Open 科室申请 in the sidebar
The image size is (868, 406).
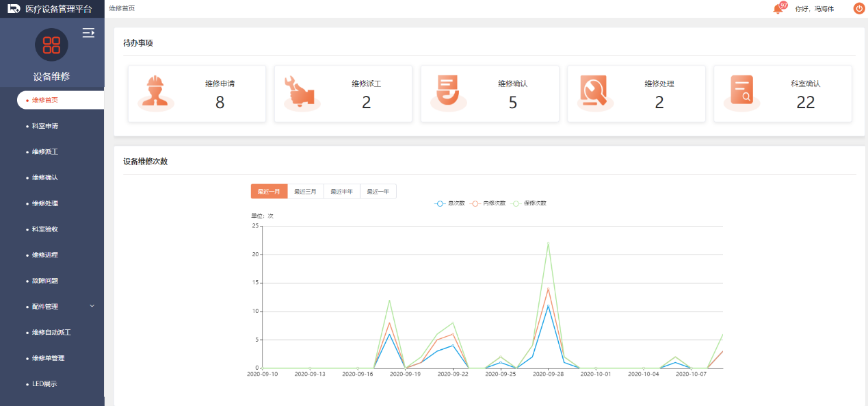(45, 126)
